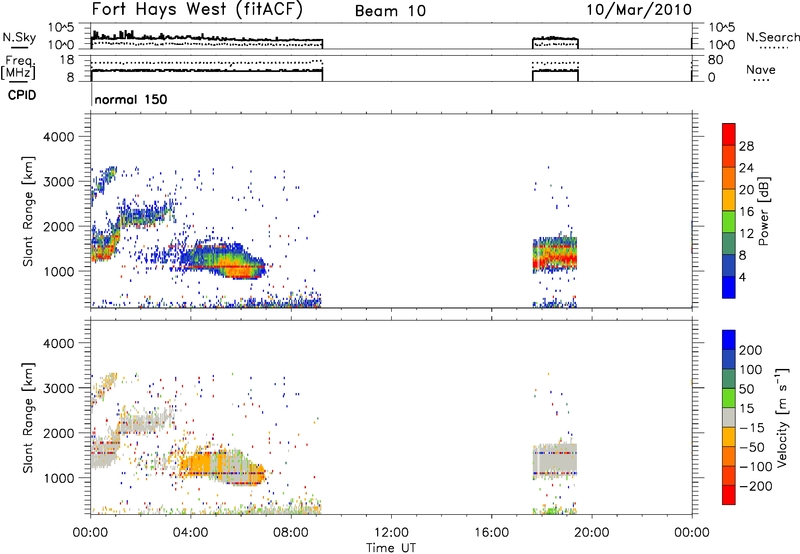The height and width of the screenshot is (554, 800).
Task: Click the "12" power colorbar label
Action: [x=746, y=234]
